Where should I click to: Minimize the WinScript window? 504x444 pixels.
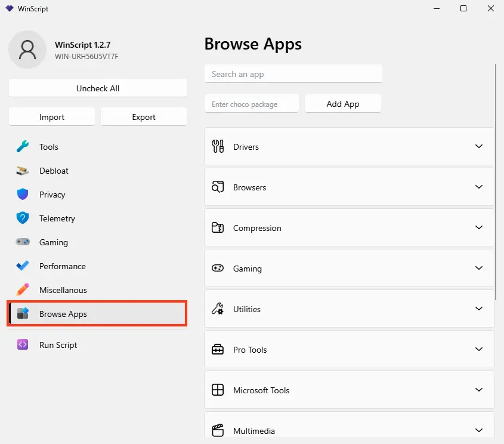(x=437, y=8)
